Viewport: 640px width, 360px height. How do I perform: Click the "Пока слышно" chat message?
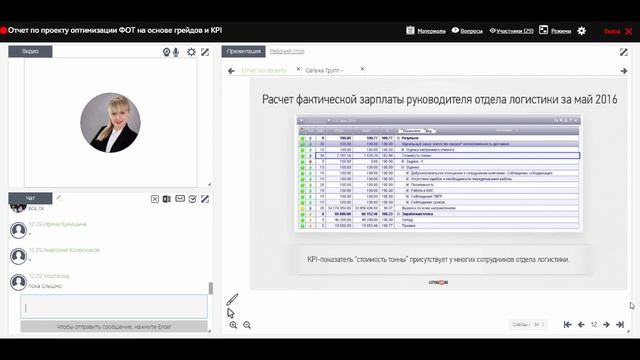(45, 286)
